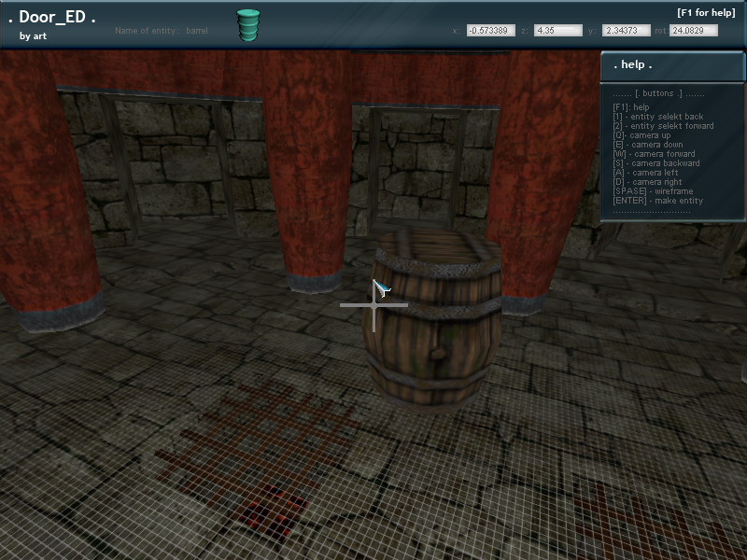Click the crosshair in the viewport center

374,304
